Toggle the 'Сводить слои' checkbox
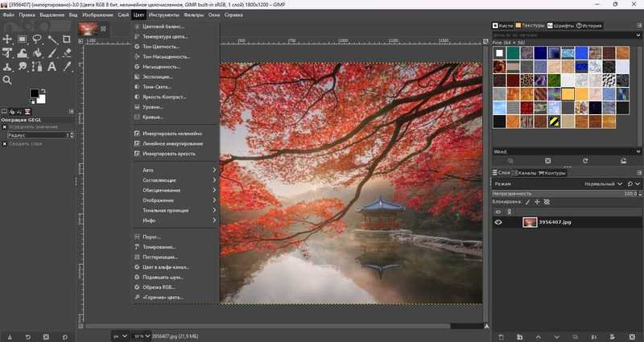This screenshot has height=342, width=644. 5,144
